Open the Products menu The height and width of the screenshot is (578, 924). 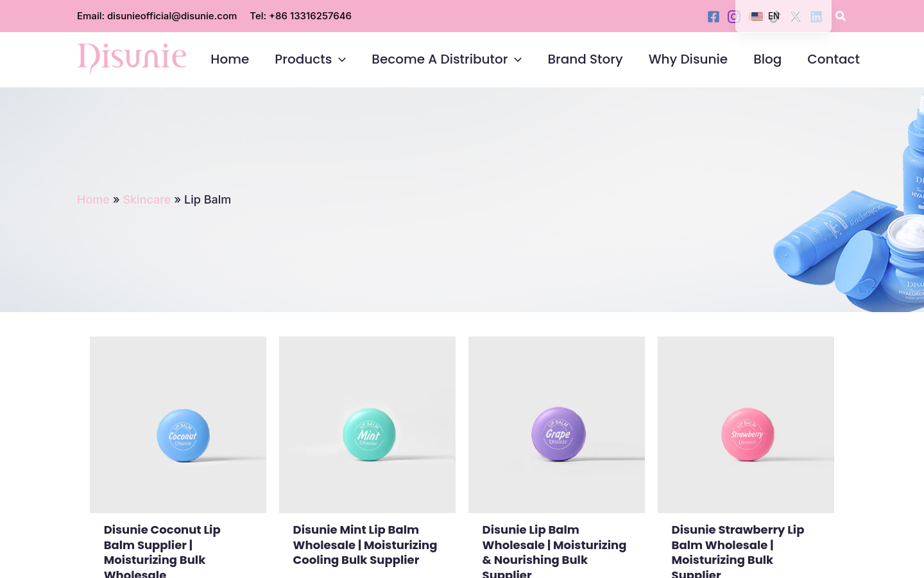click(x=304, y=59)
